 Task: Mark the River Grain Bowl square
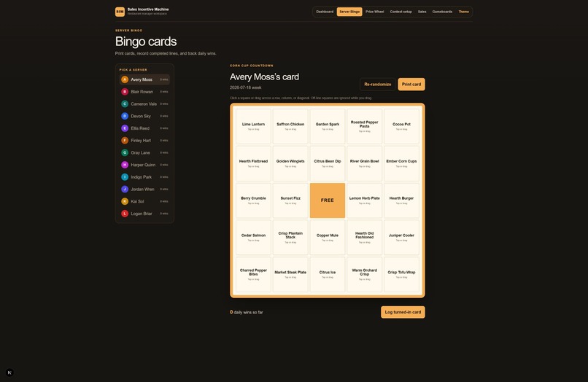(365, 163)
